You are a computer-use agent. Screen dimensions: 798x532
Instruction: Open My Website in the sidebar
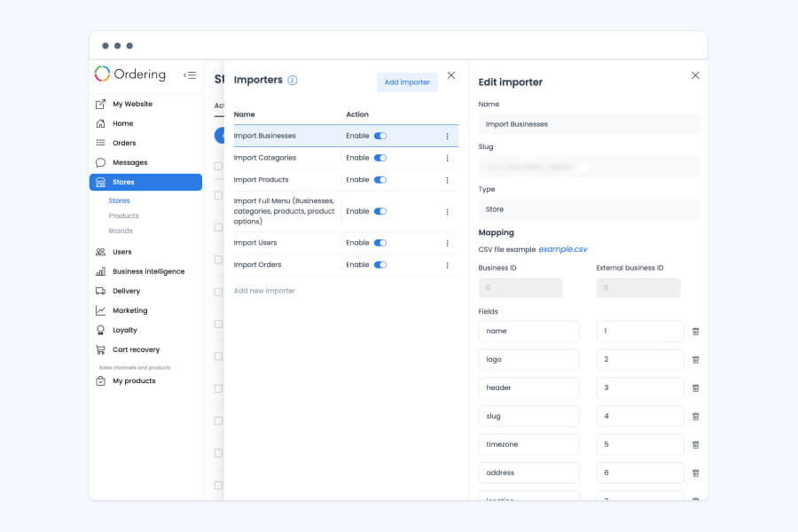[x=132, y=104]
